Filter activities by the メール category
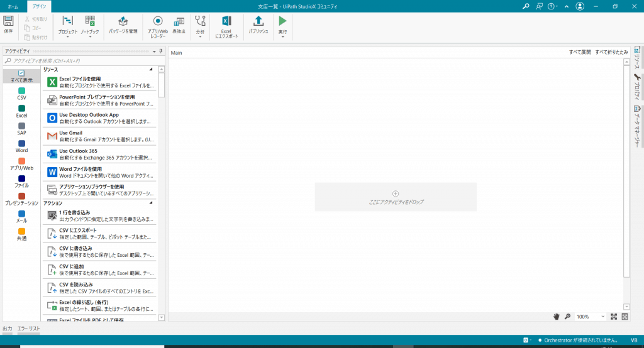The width and height of the screenshot is (644, 348). point(21,214)
